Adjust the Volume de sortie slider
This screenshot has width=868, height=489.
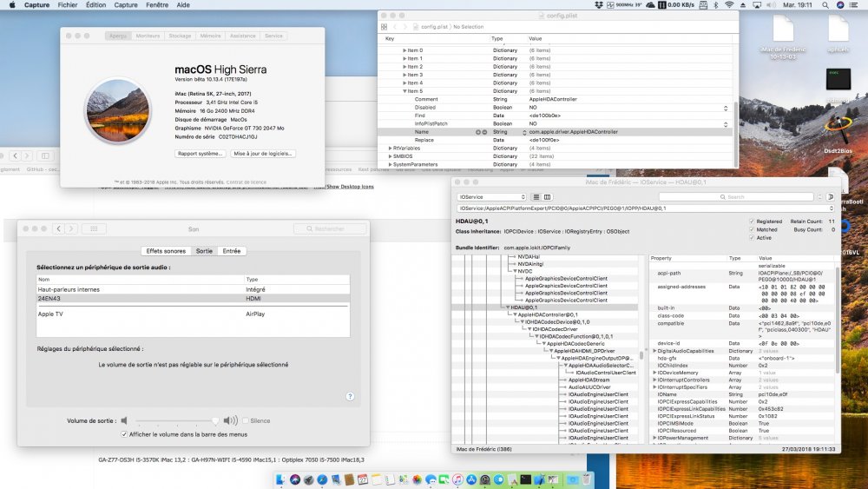177,421
